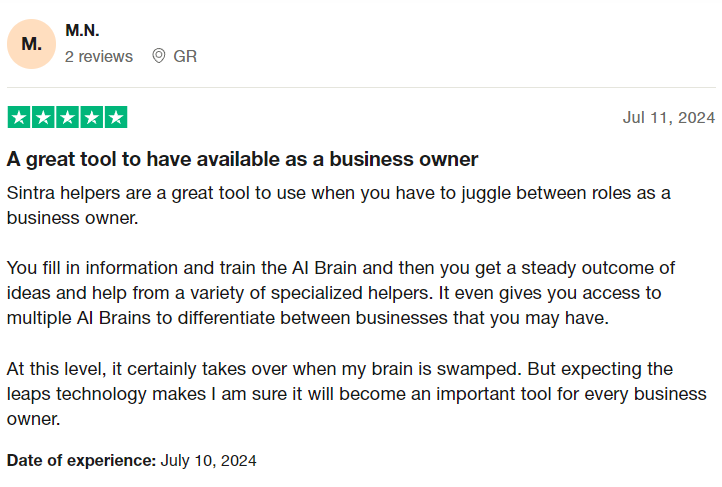Click the paragraph about training AI Brain

tap(341, 293)
